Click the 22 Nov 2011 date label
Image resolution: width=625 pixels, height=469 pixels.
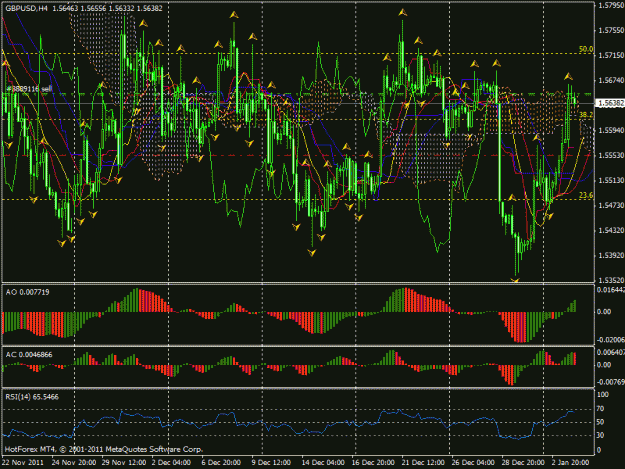tap(23, 463)
